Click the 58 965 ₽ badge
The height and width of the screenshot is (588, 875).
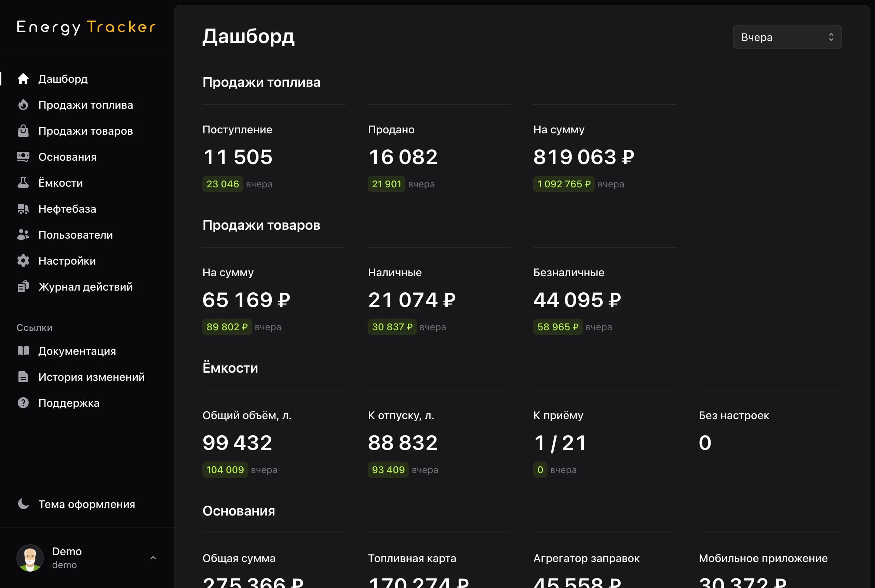pos(558,327)
